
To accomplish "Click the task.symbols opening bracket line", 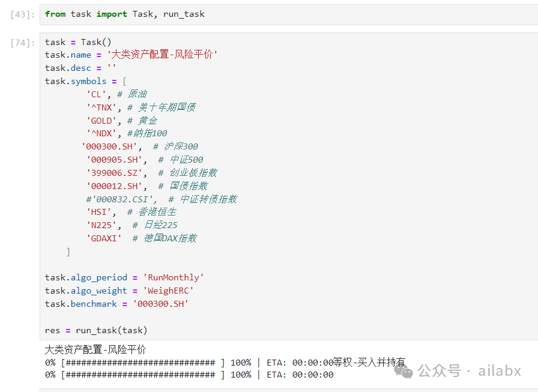I will (x=86, y=81).
